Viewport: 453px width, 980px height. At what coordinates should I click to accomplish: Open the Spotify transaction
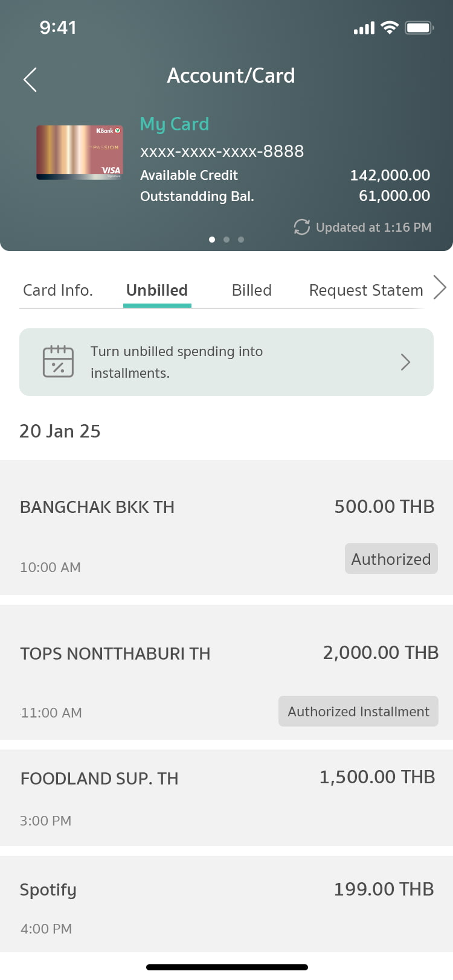click(x=226, y=903)
